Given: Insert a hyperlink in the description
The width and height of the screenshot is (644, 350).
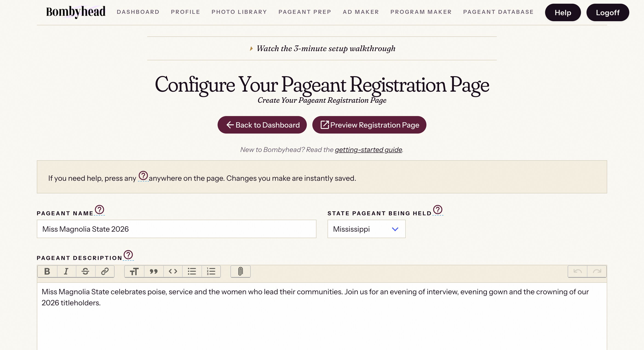Looking at the screenshot, I should tap(105, 271).
